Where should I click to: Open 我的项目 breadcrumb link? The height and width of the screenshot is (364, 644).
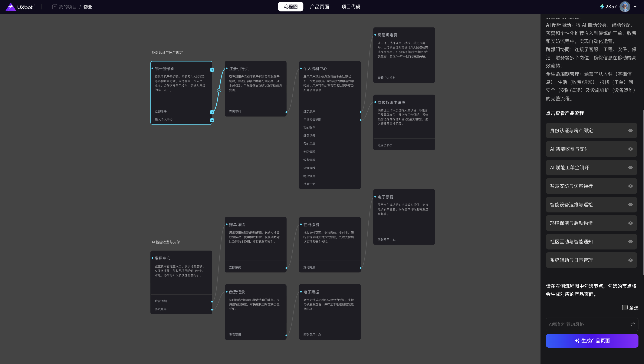point(68,7)
